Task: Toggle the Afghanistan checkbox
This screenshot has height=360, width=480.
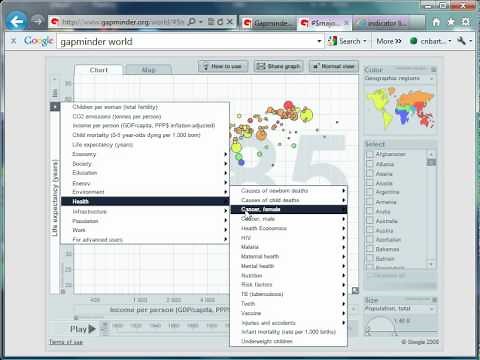Action: (370, 154)
